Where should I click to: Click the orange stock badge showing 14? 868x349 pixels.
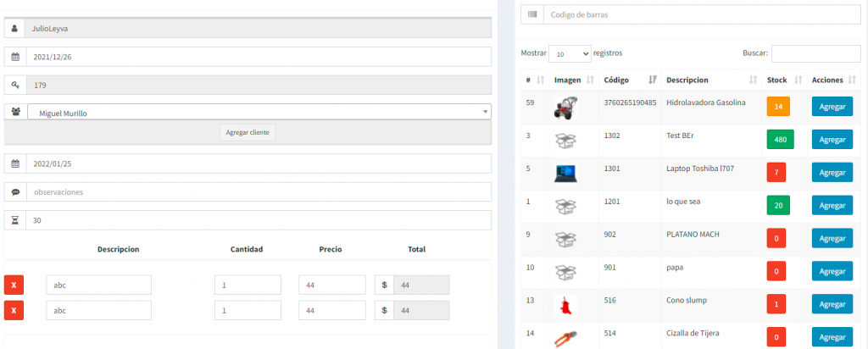pyautogui.click(x=777, y=107)
